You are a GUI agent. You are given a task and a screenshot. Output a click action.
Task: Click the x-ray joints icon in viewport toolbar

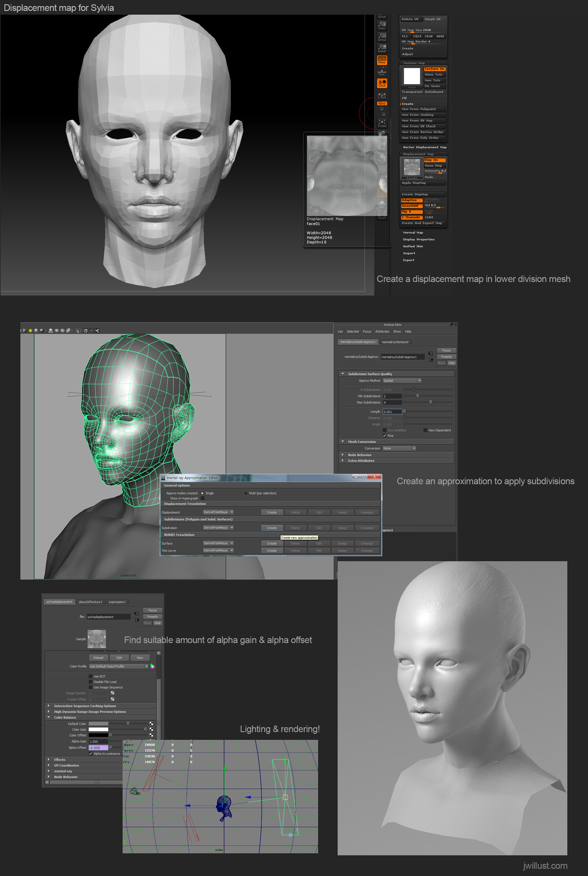[x=97, y=331]
